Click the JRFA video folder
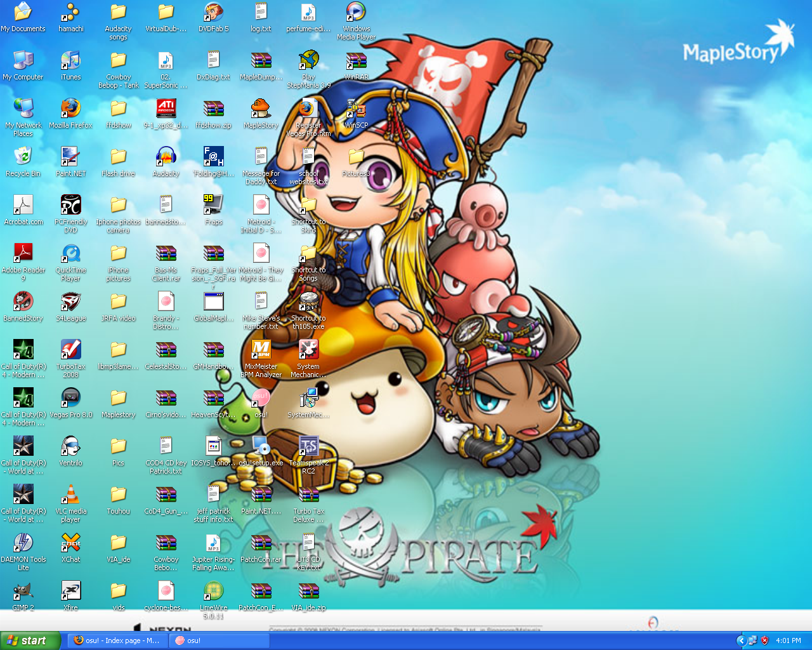This screenshot has height=650, width=812. (x=118, y=302)
